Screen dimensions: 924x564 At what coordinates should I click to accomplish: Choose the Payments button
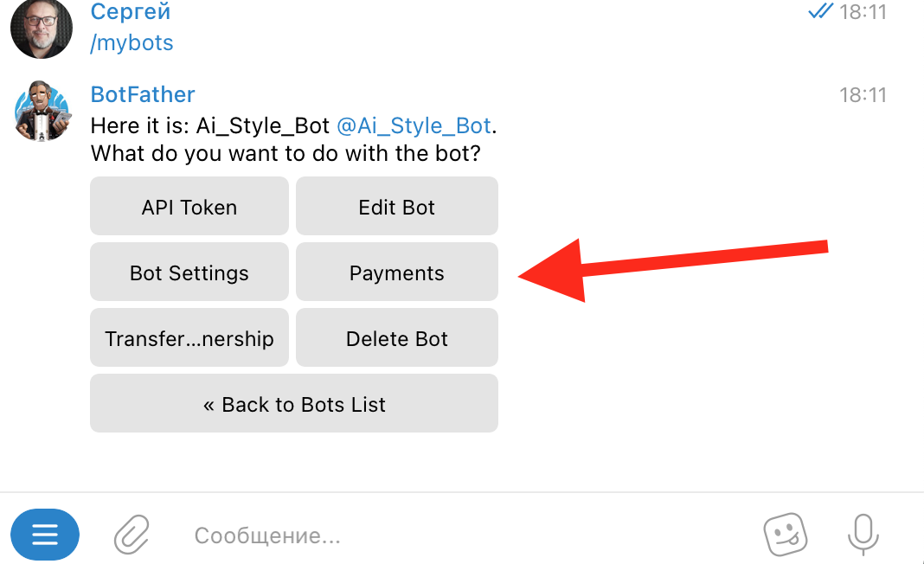397,272
